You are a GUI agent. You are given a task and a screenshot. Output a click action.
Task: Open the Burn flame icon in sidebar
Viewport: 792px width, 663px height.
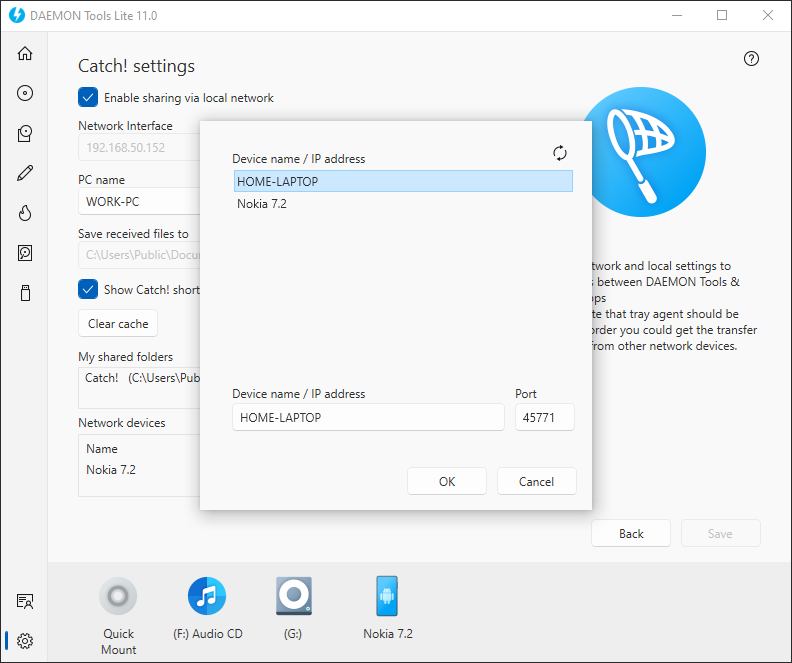coord(25,213)
